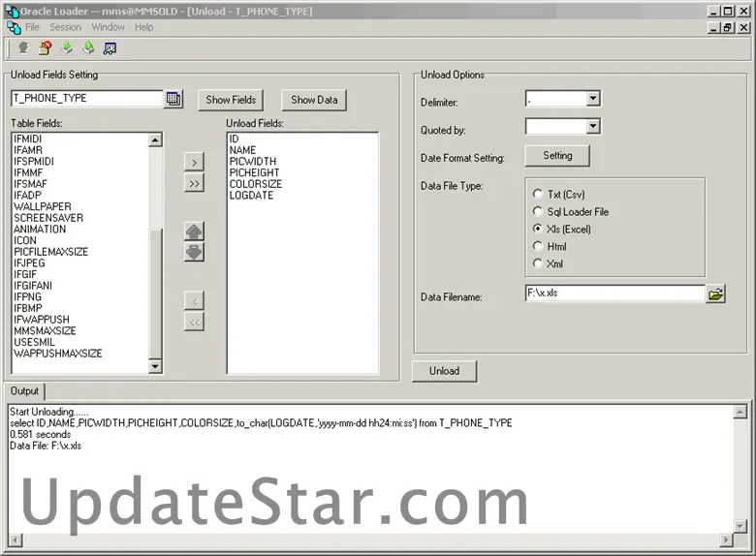Click the Output panel vertical scroll down arrow
Screen dimensions: 756x556
[740, 526]
